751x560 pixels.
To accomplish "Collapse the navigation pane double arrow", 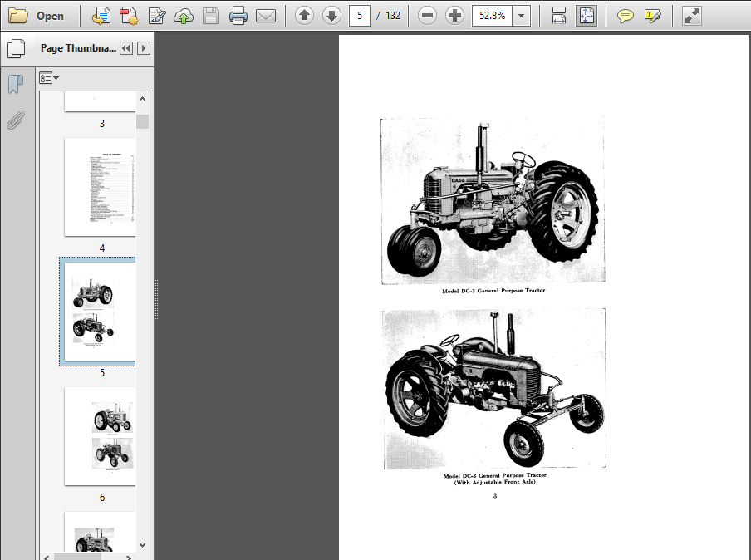I will pyautogui.click(x=126, y=48).
